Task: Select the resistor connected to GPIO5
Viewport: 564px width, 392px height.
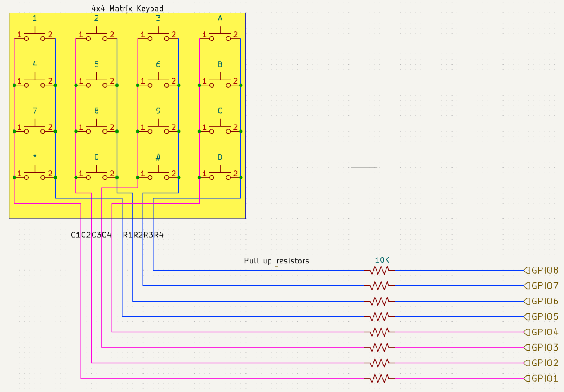Action: tap(379, 317)
